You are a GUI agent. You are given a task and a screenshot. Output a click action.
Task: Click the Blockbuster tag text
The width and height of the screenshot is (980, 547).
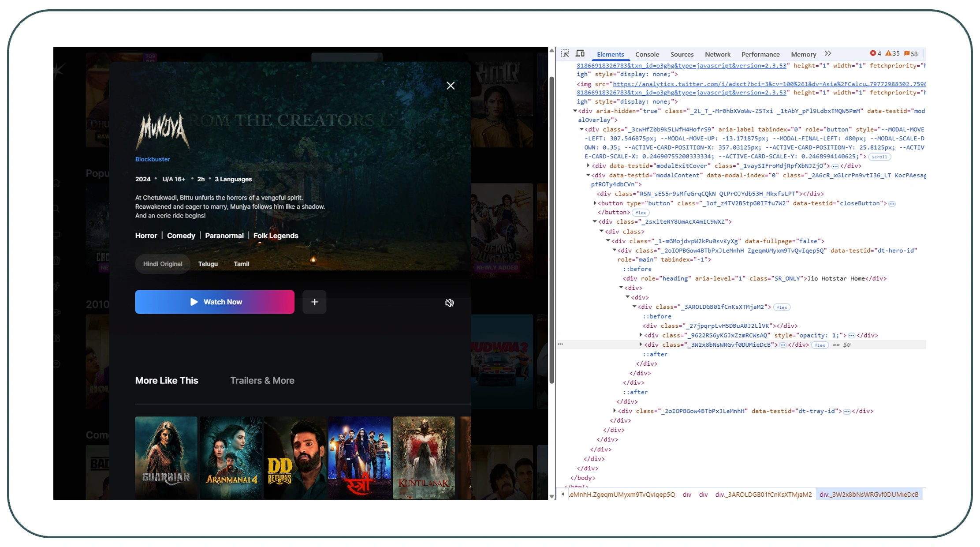[153, 159]
